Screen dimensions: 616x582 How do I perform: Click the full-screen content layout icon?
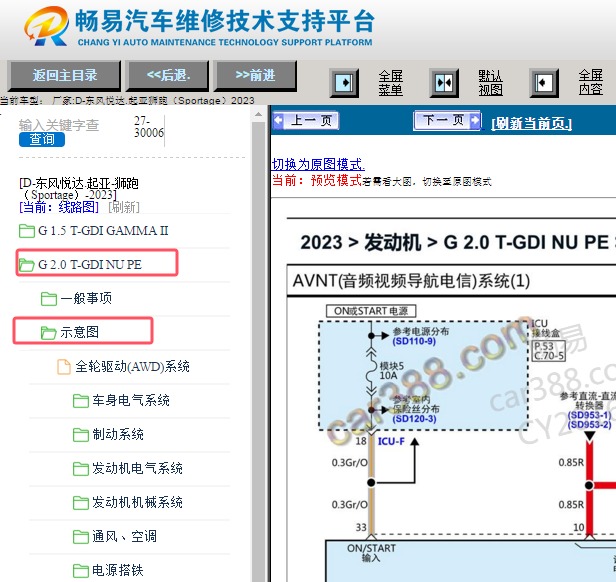tap(544, 83)
